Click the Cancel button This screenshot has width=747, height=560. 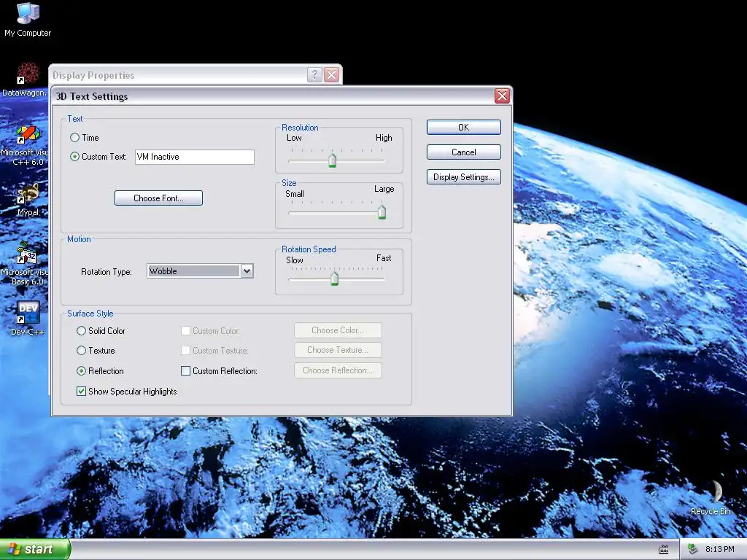click(x=463, y=152)
